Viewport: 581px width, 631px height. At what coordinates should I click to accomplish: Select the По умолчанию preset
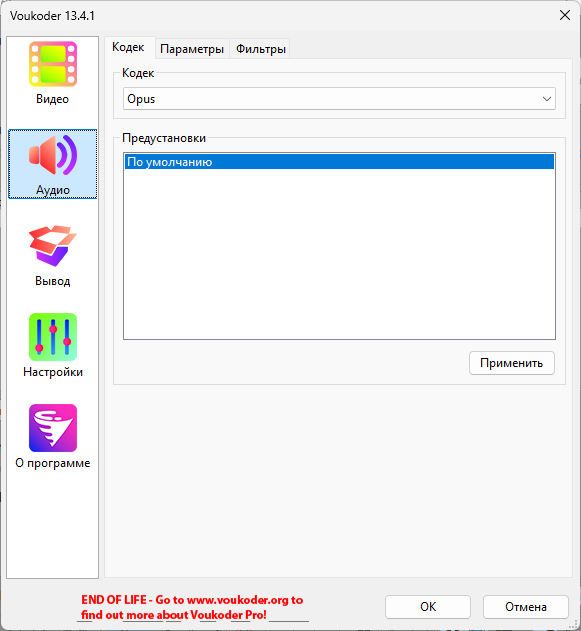coord(339,162)
